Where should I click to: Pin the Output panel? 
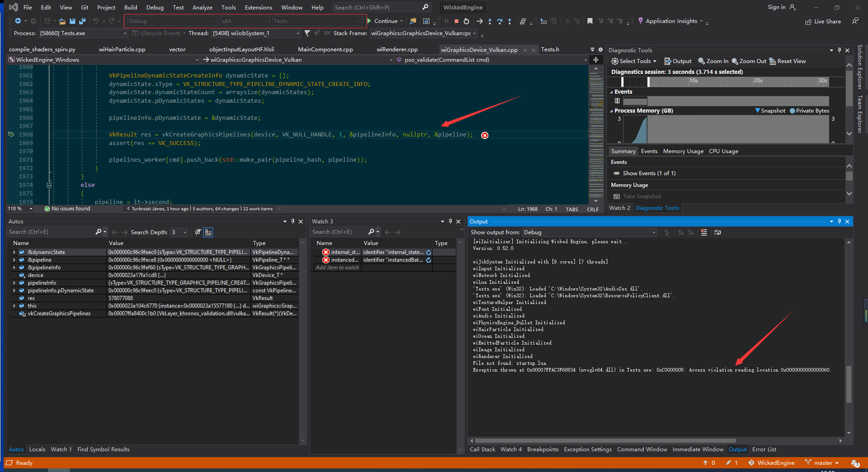839,222
